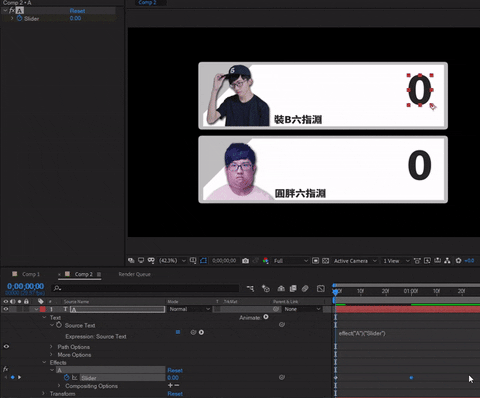Click the Animate text arrow button
Screen dimensions: 480x398
(x=266, y=317)
